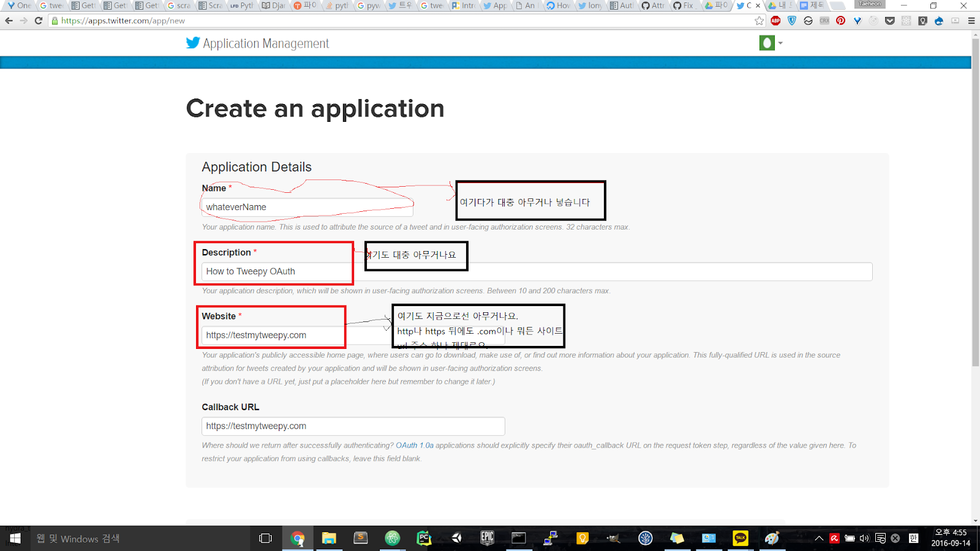Switch to the 'Attr' GitHub browser tab
This screenshot has width=980, height=551.
tap(653, 6)
